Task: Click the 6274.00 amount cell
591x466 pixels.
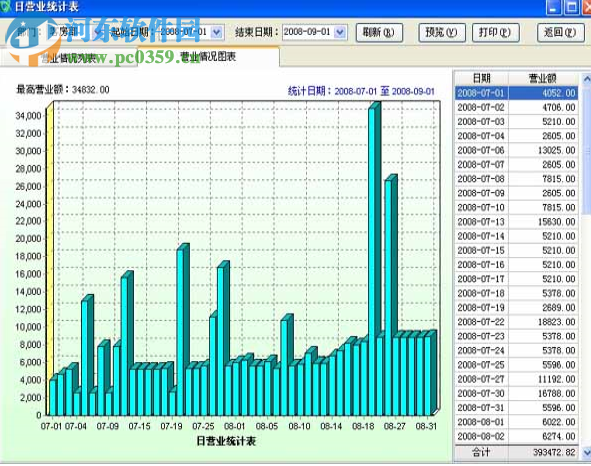Action: tap(543, 437)
